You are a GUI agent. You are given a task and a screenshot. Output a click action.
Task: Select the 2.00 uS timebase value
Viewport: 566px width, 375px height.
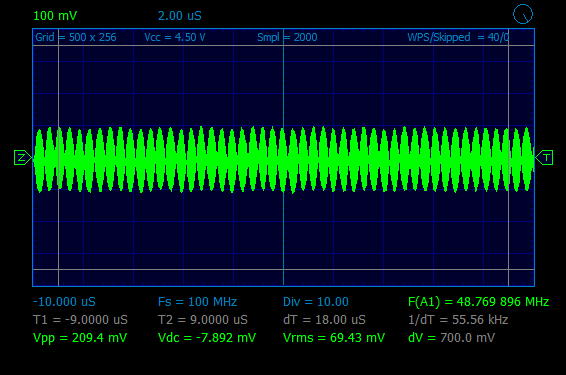pos(179,16)
